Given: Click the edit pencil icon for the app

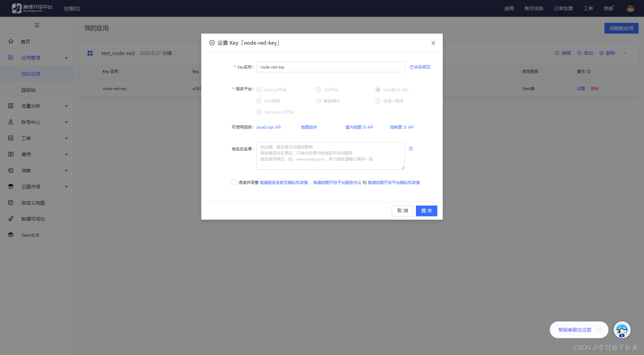Looking at the screenshot, I should tap(557, 53).
